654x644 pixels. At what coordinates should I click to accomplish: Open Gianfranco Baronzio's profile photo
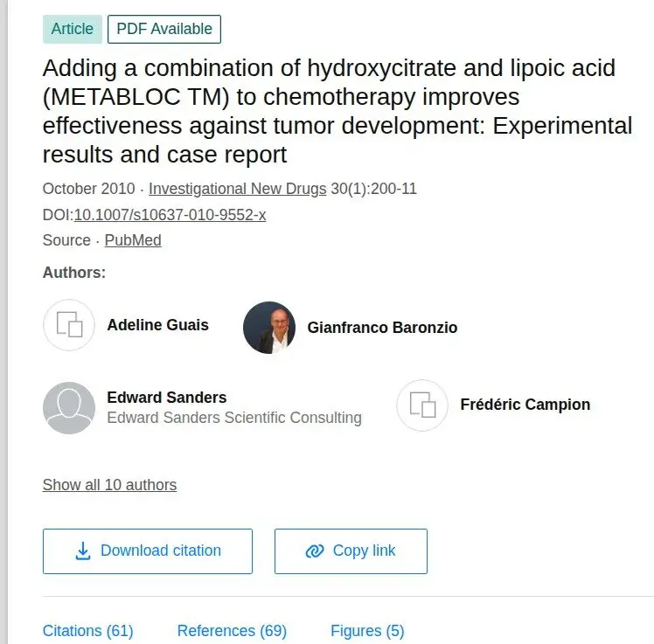coord(269,328)
